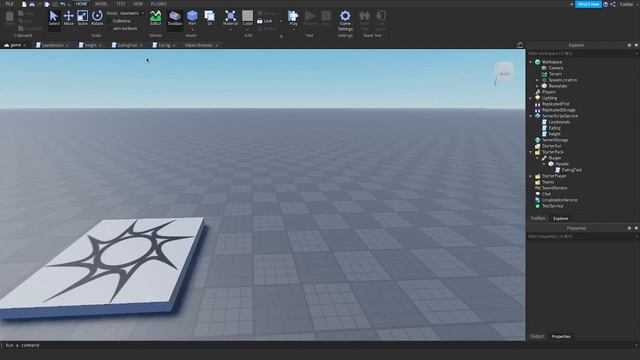Open the Color picker swatch
The height and width of the screenshot is (360, 640).
pyautogui.click(x=247, y=16)
